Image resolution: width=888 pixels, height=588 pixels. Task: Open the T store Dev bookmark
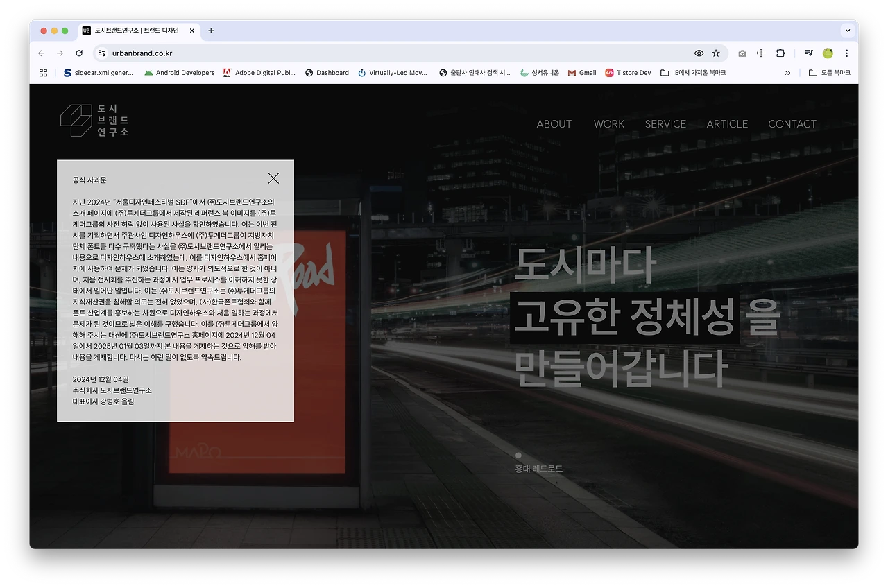628,73
